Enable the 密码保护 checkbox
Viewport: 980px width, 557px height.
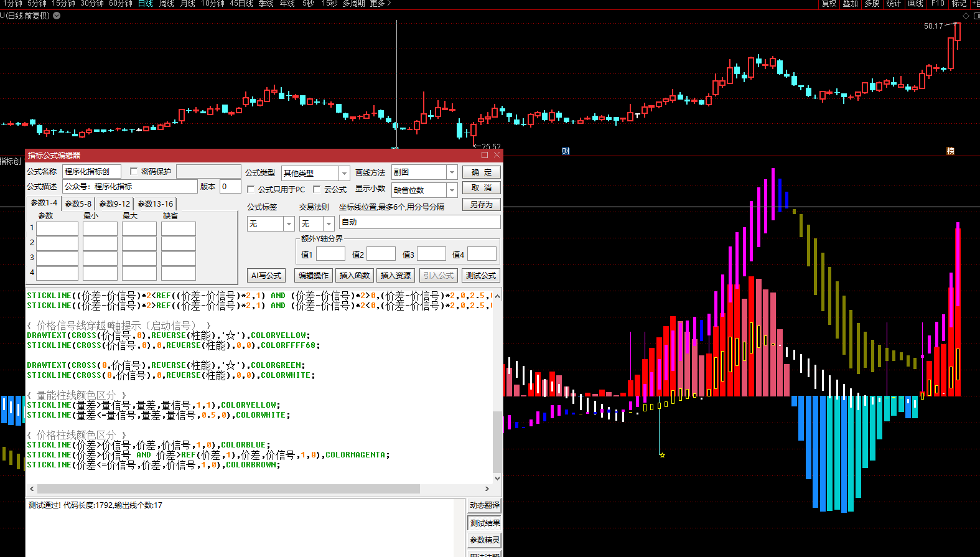tap(134, 171)
